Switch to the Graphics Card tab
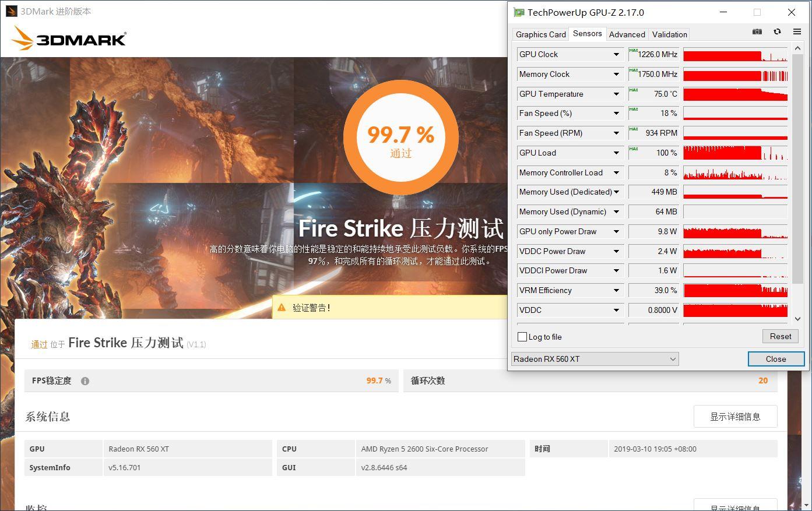The width and height of the screenshot is (812, 511). (540, 34)
